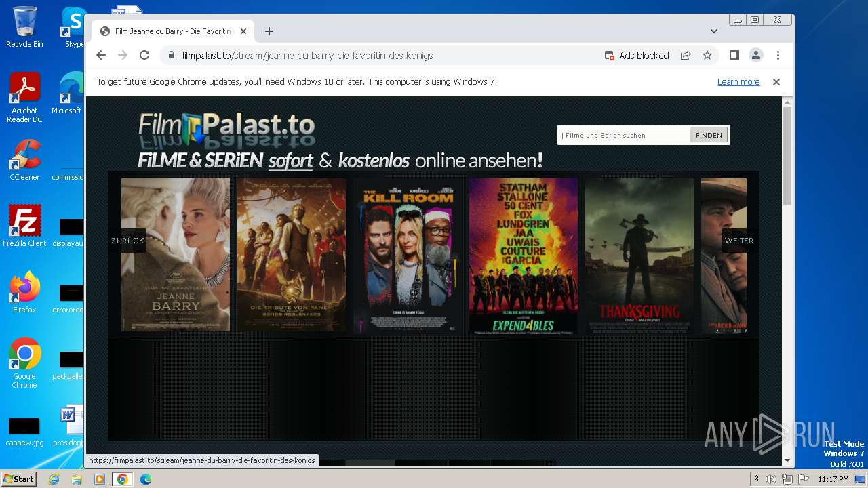Share this page via the share icon

pos(686,56)
